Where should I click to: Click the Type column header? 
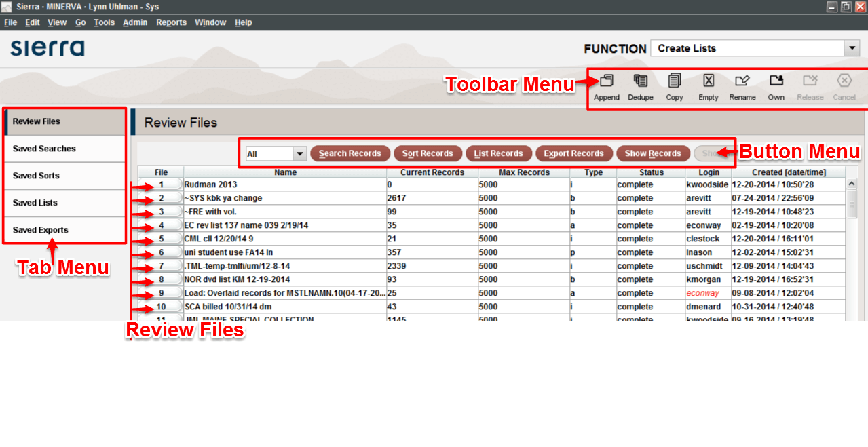click(x=593, y=172)
